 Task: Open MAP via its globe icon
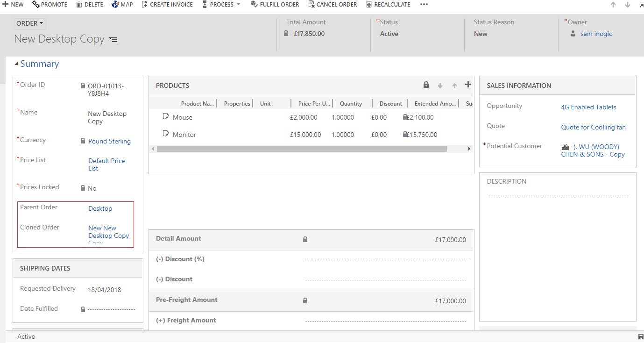(x=115, y=4)
